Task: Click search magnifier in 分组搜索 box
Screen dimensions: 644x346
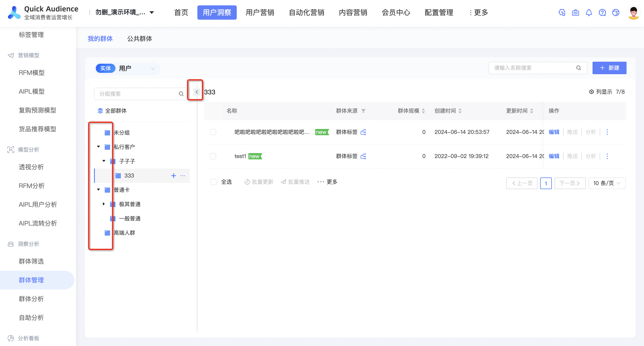Action: tap(181, 94)
